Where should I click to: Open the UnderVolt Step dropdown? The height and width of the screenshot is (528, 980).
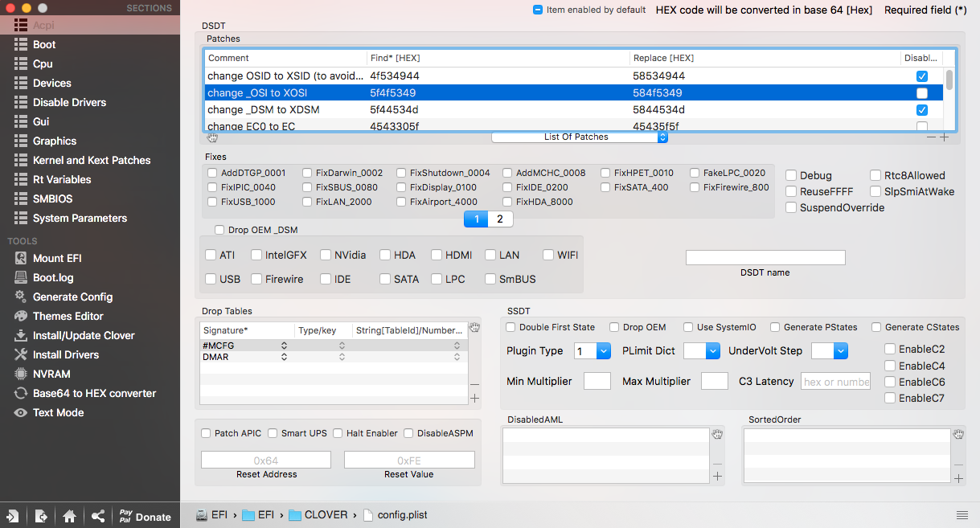830,351
